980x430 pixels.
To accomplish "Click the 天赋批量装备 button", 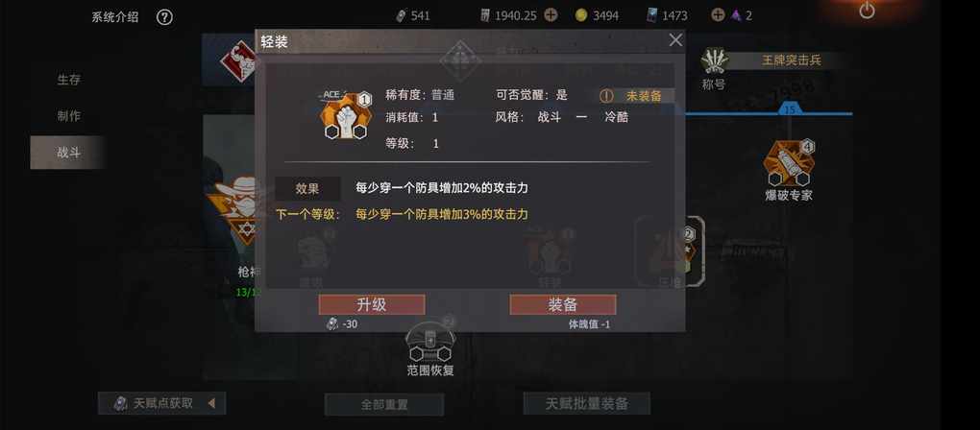I will 586,403.
